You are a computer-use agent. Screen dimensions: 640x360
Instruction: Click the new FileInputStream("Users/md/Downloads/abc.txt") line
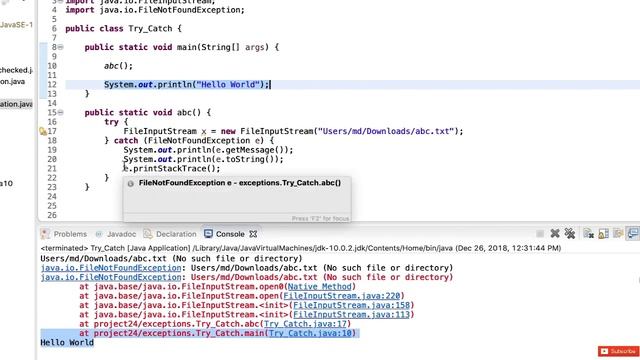tap(293, 131)
